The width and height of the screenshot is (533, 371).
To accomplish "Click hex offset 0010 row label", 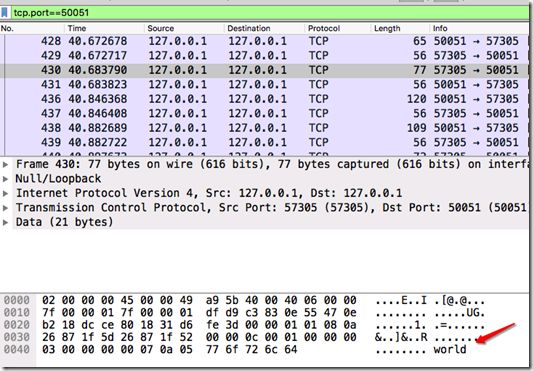I will point(16,313).
